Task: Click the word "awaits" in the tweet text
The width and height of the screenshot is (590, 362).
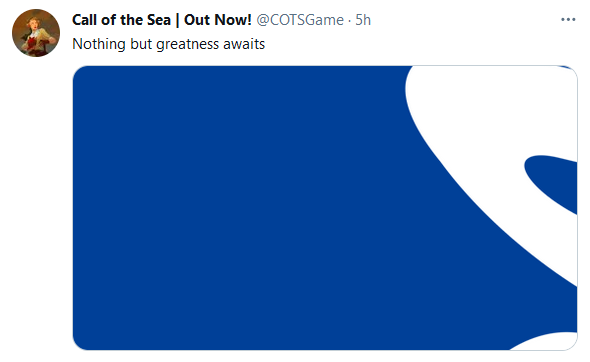Action: pos(244,44)
